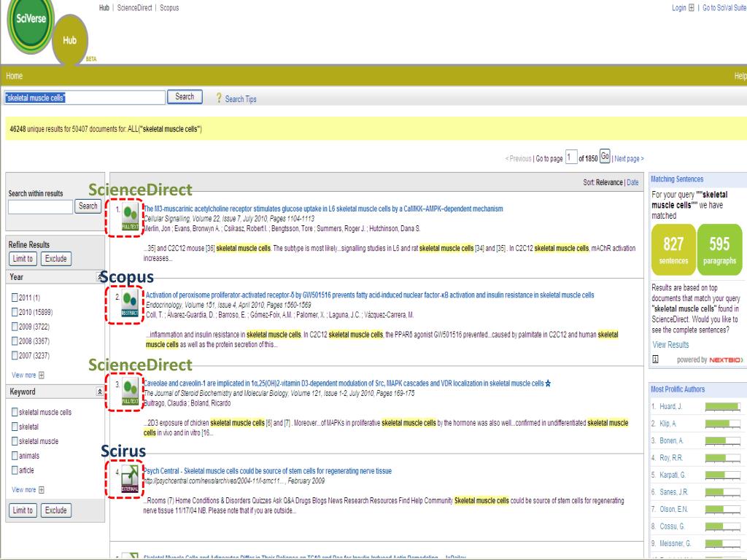The height and width of the screenshot is (560, 747).
Task: Tick the 2011 (1) year checkbox
Action: pyautogui.click(x=15, y=297)
